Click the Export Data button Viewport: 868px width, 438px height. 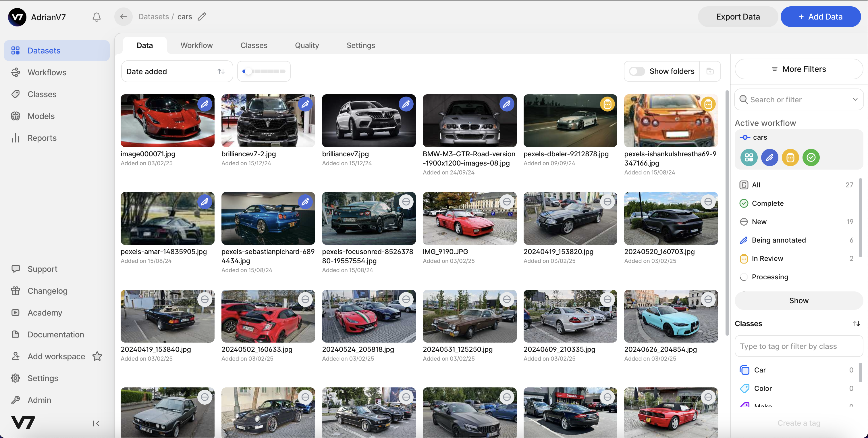click(738, 16)
